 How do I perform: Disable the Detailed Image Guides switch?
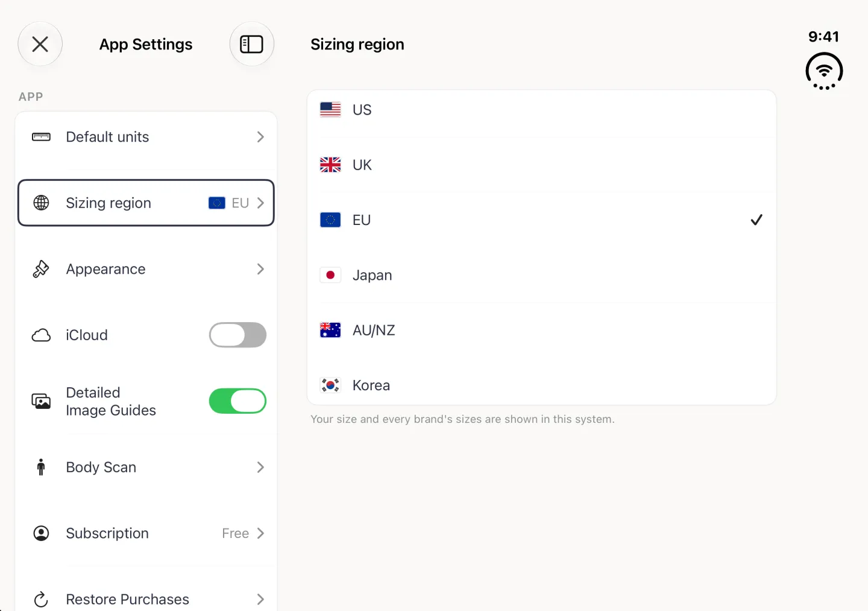[x=237, y=401]
